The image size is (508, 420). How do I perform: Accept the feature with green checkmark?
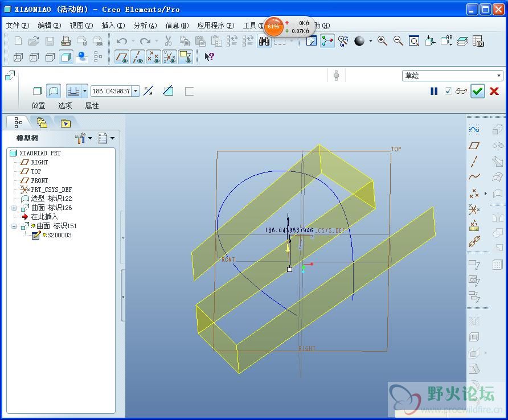tap(478, 91)
